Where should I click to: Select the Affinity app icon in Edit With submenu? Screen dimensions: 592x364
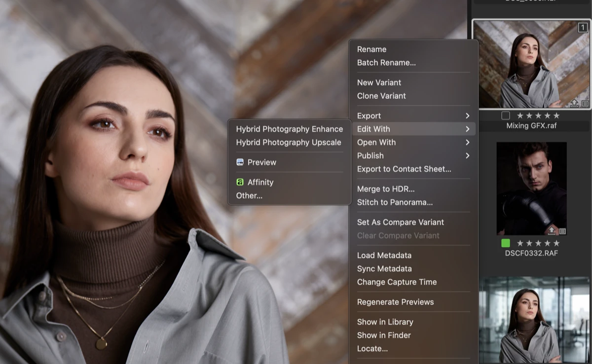click(240, 182)
